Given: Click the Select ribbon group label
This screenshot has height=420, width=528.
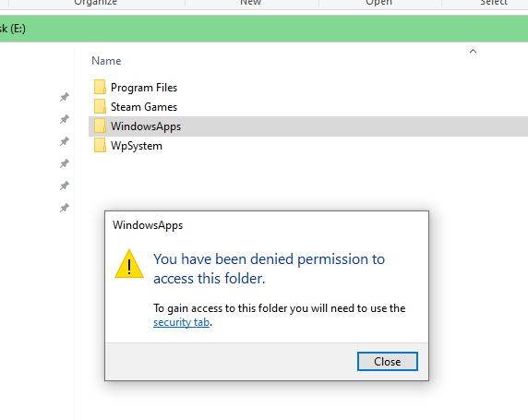Looking at the screenshot, I should tap(494, 3).
